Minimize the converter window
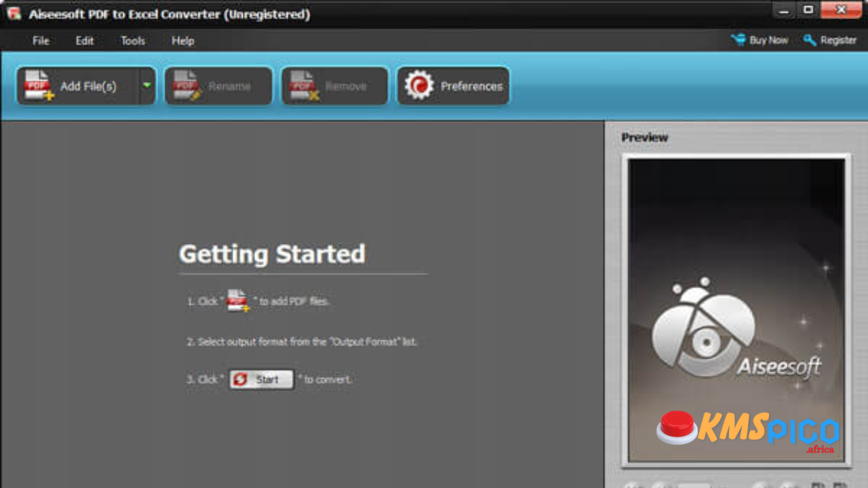 pos(784,9)
